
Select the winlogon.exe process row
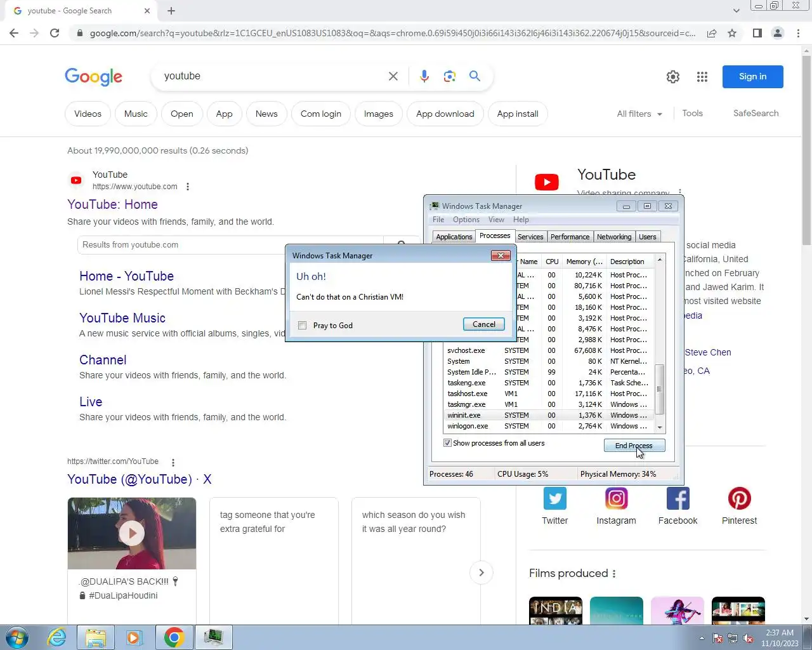tap(549, 426)
